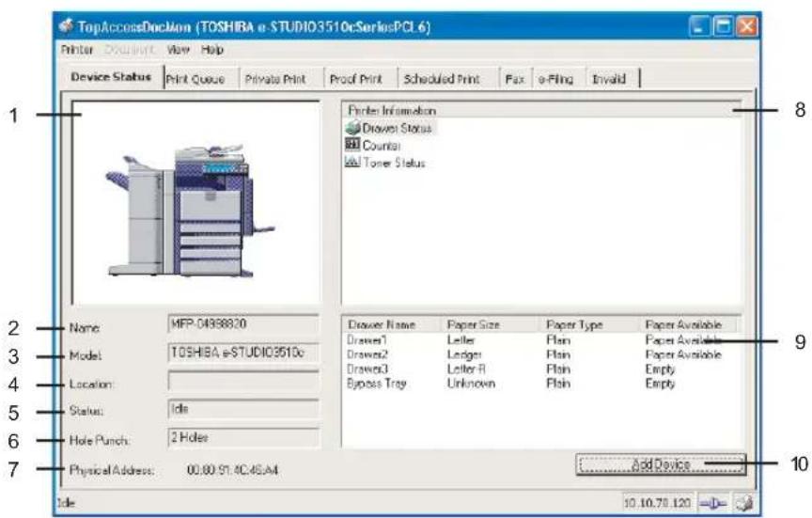Select the Counter icon in Printer Information

click(352, 145)
